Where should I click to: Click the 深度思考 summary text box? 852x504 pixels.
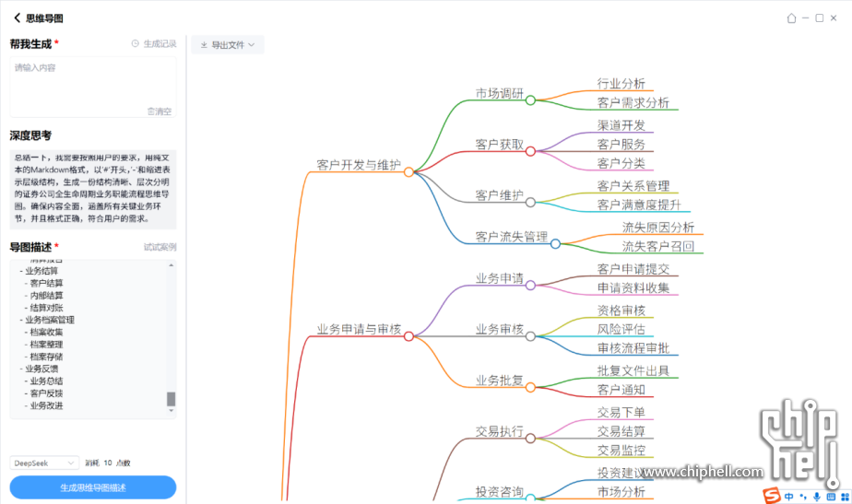coord(93,189)
